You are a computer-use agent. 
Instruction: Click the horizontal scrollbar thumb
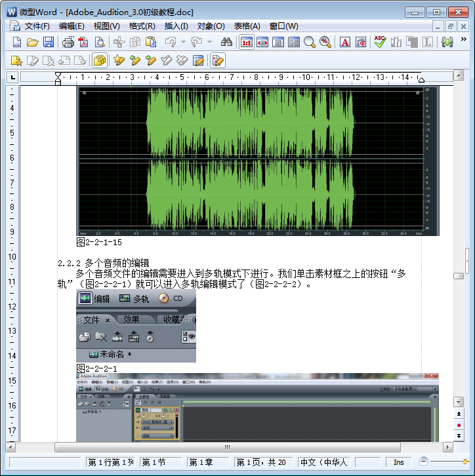[x=228, y=447]
